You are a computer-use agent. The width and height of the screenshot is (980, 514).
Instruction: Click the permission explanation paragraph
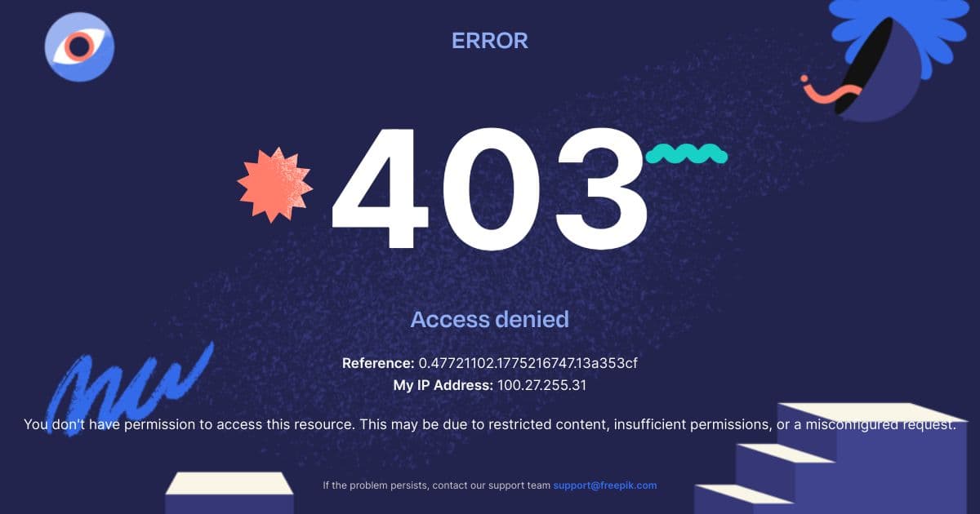coord(490,425)
